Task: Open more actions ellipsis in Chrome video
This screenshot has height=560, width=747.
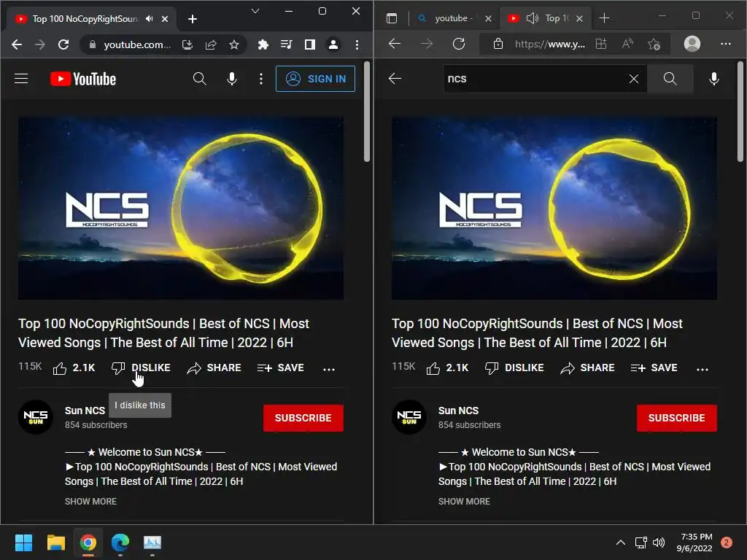Action: click(329, 369)
